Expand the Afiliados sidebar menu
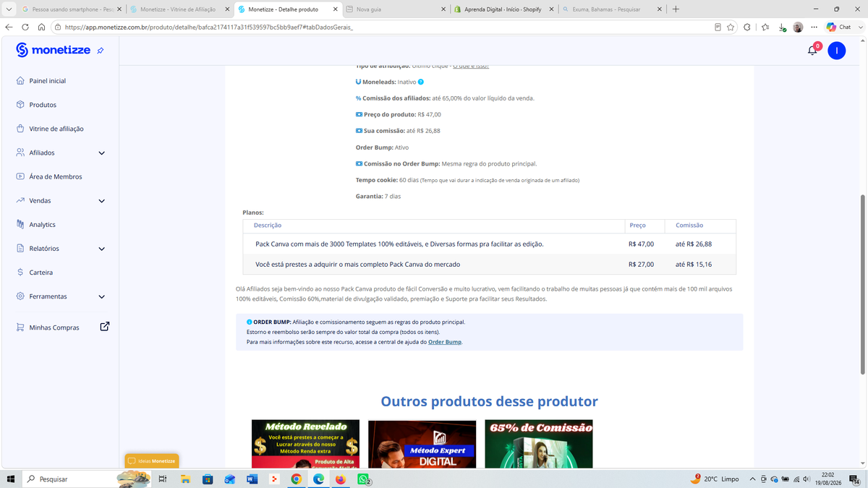Image resolution: width=868 pixels, height=488 pixels. (101, 153)
